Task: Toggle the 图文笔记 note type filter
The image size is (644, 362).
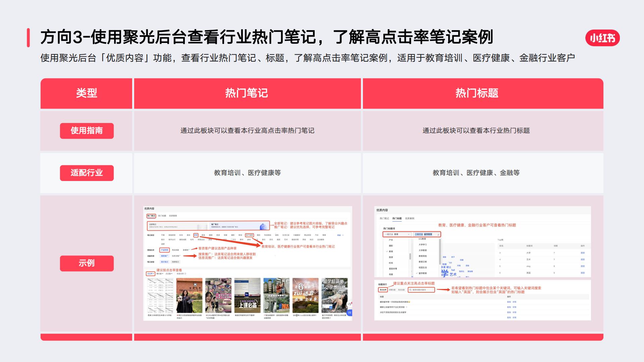Action: (x=165, y=262)
